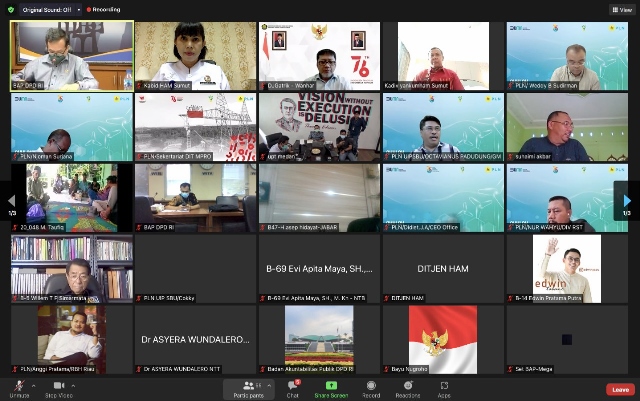Open the Original Sound dropdown arrow
Image resolution: width=640 pixels, height=401 pixels.
coord(78,9)
